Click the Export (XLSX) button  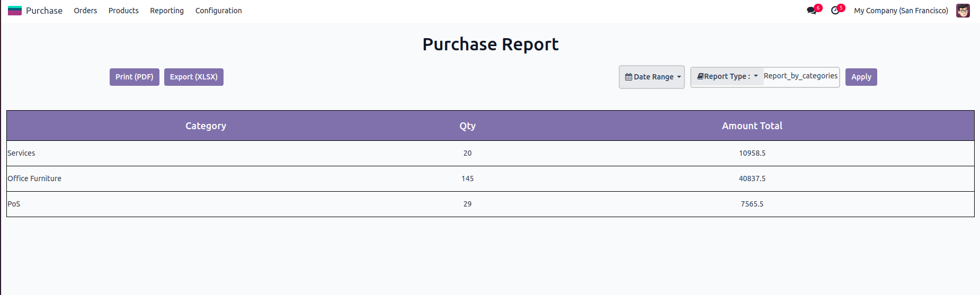[194, 77]
